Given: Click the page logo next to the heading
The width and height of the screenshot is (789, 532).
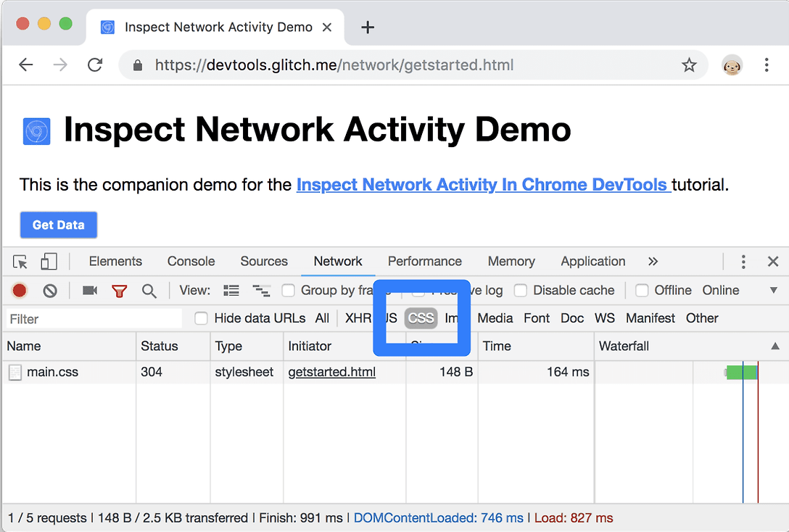Looking at the screenshot, I should [x=37, y=131].
